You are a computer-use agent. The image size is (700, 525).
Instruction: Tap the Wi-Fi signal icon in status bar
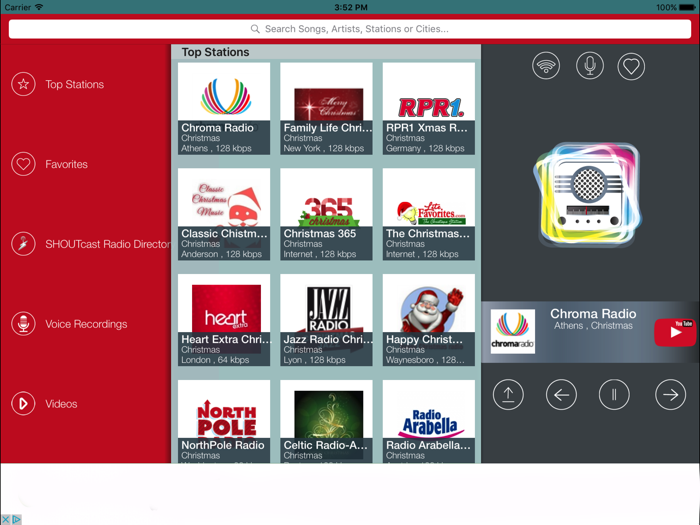click(39, 7)
